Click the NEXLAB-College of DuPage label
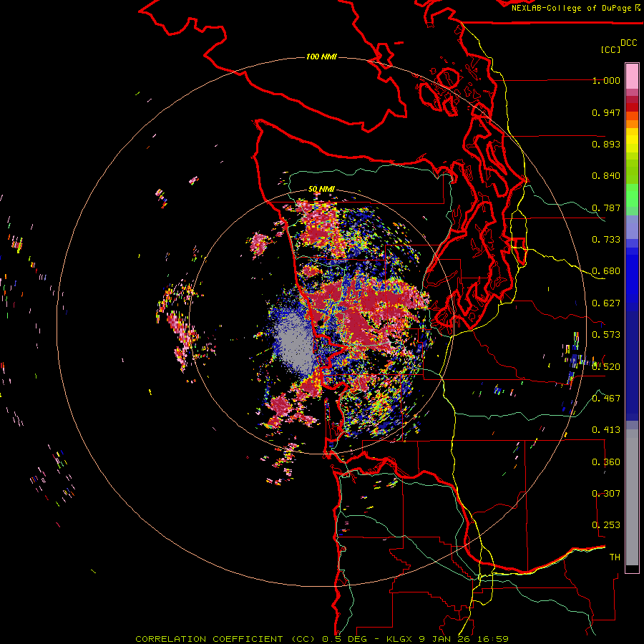Image resolution: width=644 pixels, height=644 pixels. (571, 8)
